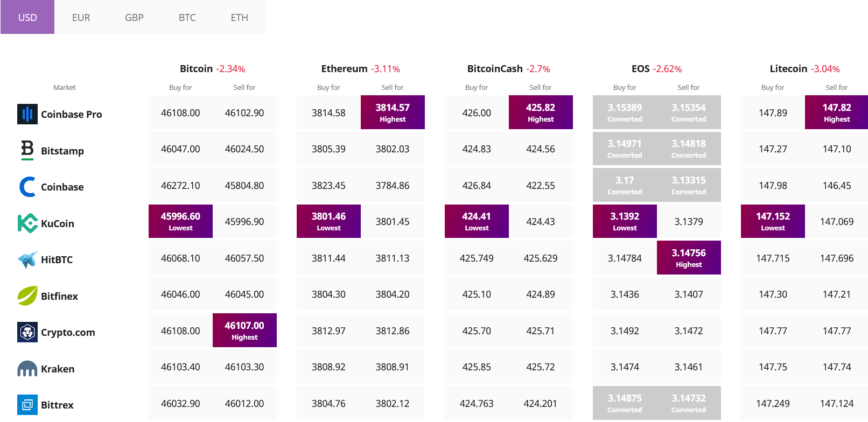Click Bittrex Bitcoin buy price 46032.90
Screen dimensions: 868x422
tap(180, 404)
